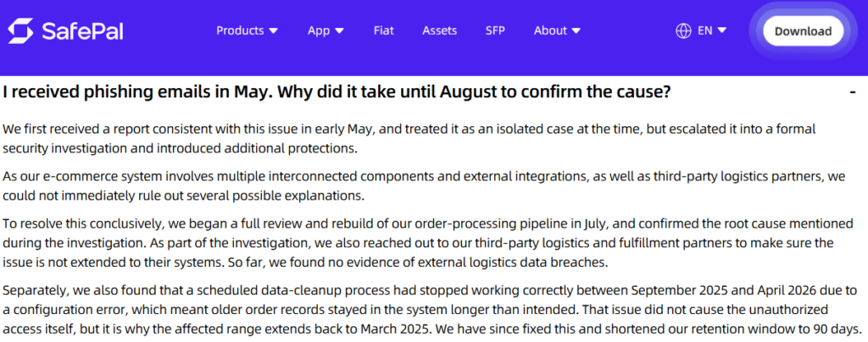The height and width of the screenshot is (342, 868).
Task: Expand the arrow next to About
Action: [x=576, y=31]
